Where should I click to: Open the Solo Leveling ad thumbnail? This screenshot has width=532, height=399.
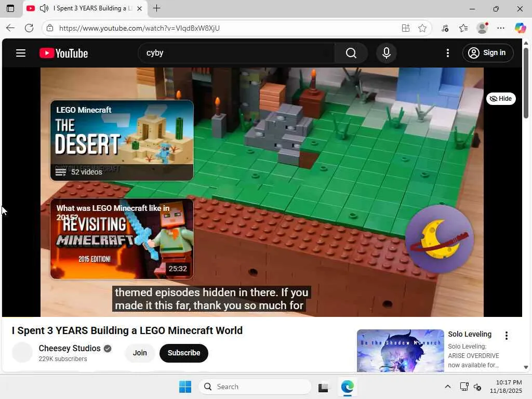point(401,351)
